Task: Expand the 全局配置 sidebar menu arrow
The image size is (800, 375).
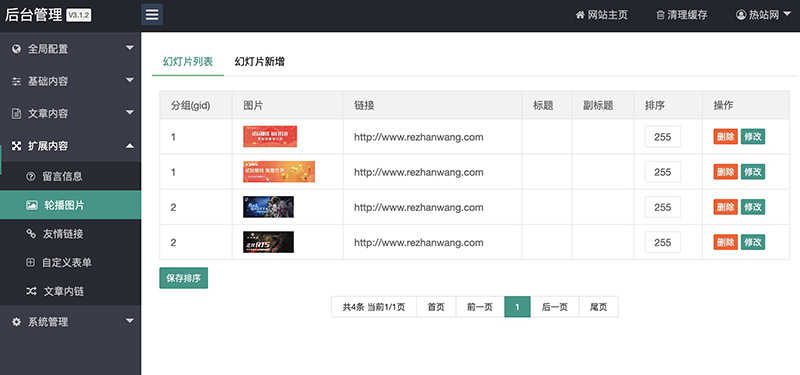Action: tap(130, 48)
